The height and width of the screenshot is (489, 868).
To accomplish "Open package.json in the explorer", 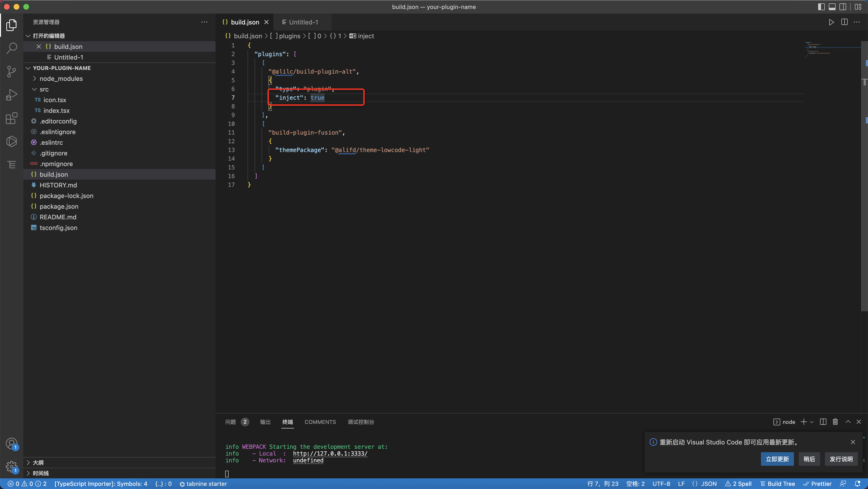I will coord(59,206).
